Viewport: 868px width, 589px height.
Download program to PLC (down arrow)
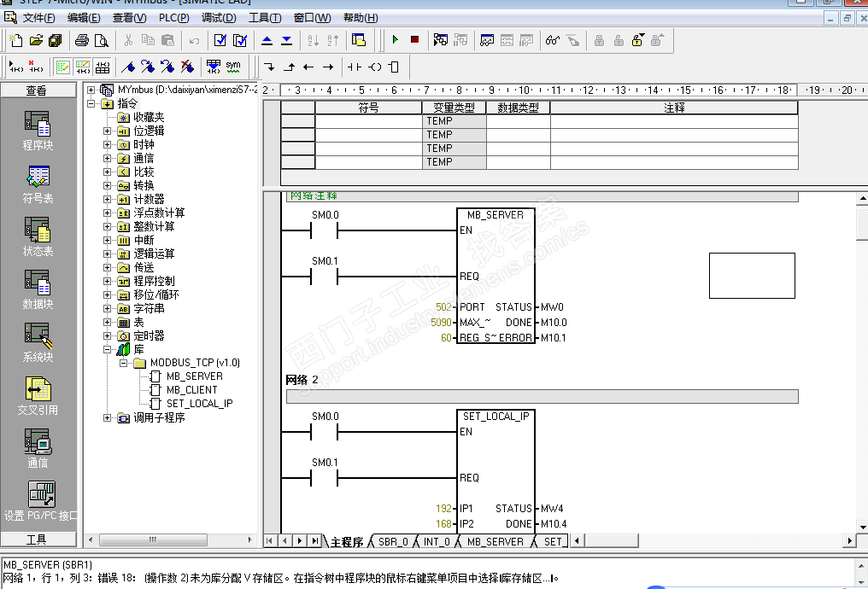point(287,40)
